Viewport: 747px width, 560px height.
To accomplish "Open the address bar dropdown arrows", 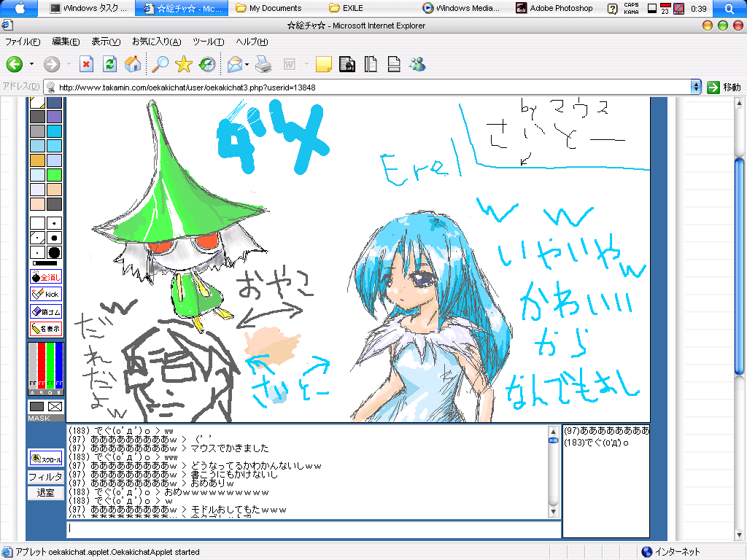I will pos(696,87).
